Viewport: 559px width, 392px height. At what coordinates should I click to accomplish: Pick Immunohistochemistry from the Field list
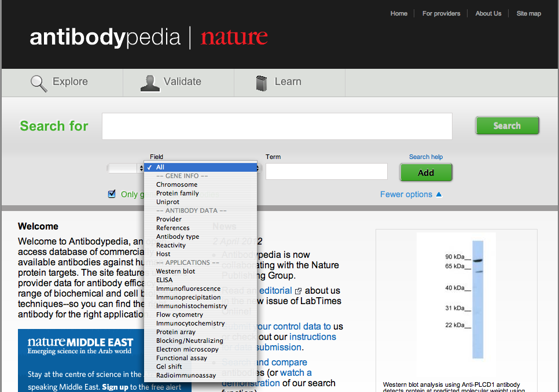pos(191,305)
